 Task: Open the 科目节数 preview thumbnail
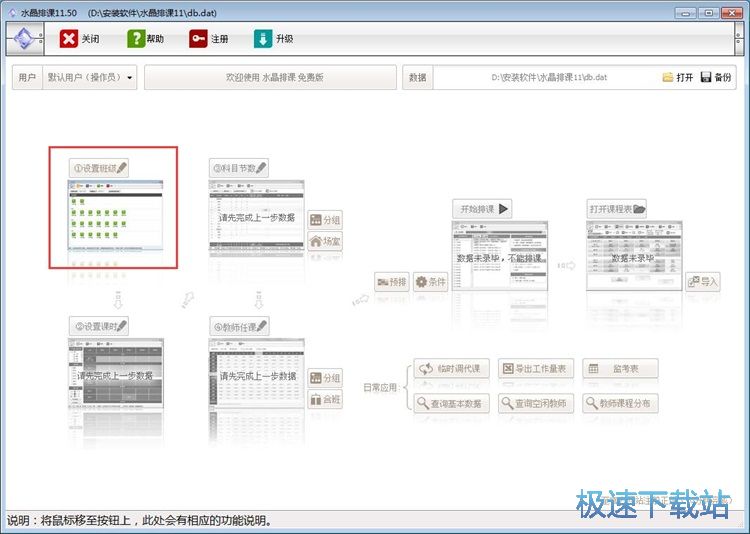[x=256, y=215]
